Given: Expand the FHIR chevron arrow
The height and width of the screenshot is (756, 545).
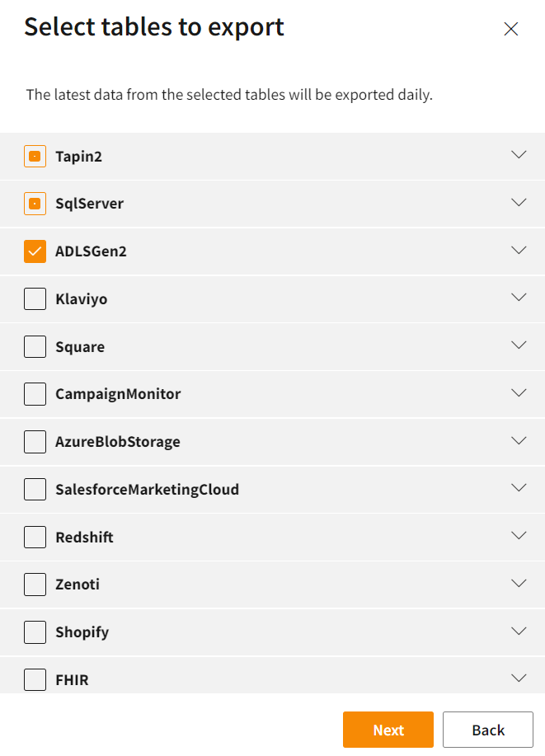Looking at the screenshot, I should coord(519,678).
